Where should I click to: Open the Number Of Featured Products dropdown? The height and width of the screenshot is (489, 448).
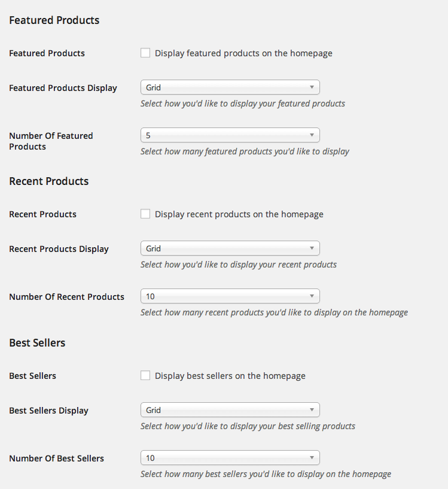230,135
